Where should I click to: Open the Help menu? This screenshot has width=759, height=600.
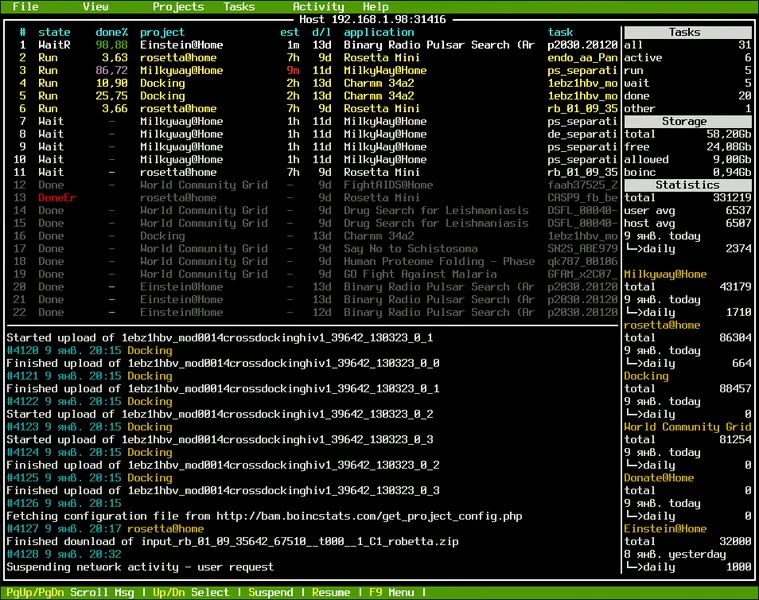(x=376, y=6)
